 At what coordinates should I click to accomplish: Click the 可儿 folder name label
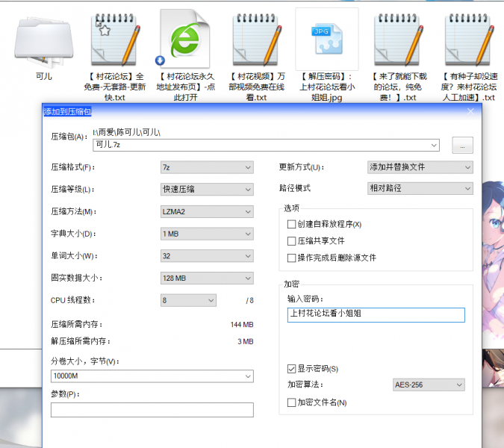[x=44, y=76]
